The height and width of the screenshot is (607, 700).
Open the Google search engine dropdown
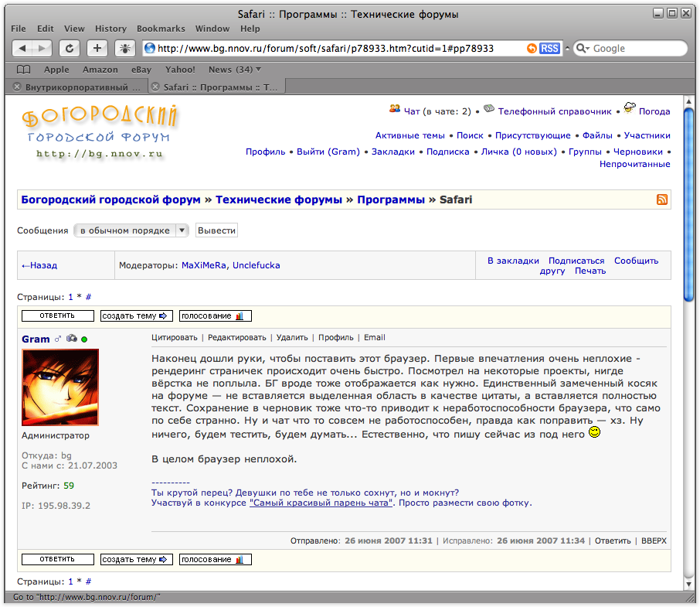582,48
